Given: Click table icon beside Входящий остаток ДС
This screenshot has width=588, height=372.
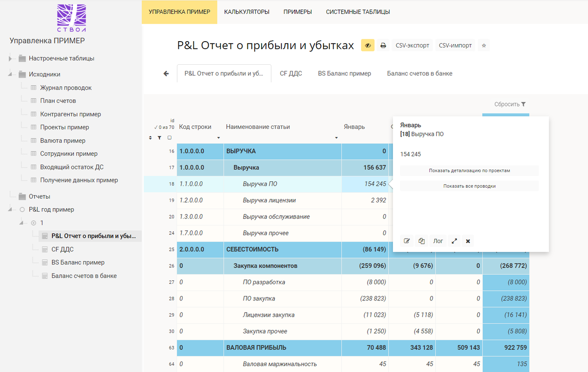Looking at the screenshot, I should [x=33, y=167].
